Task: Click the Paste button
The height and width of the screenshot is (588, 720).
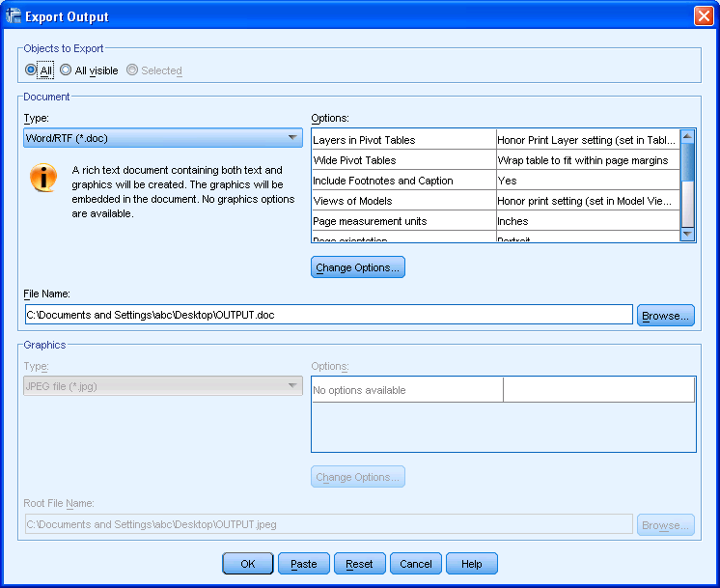Action: (x=303, y=564)
